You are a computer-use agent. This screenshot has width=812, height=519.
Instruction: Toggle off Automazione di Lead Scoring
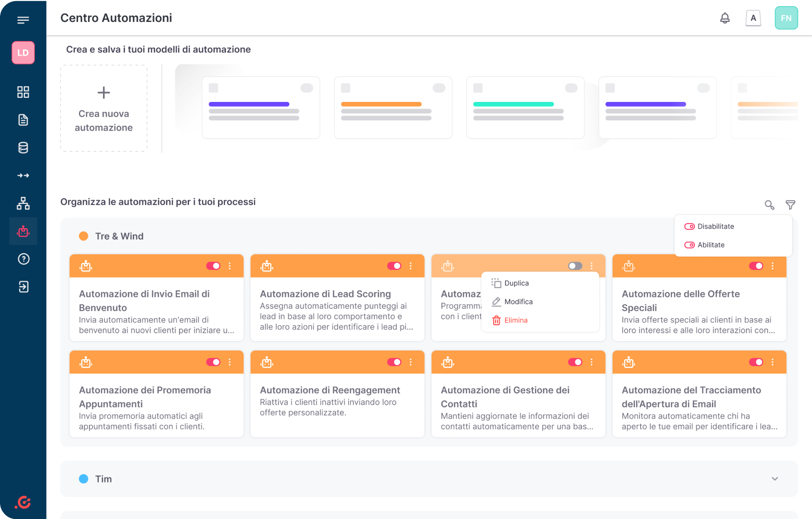(394, 266)
